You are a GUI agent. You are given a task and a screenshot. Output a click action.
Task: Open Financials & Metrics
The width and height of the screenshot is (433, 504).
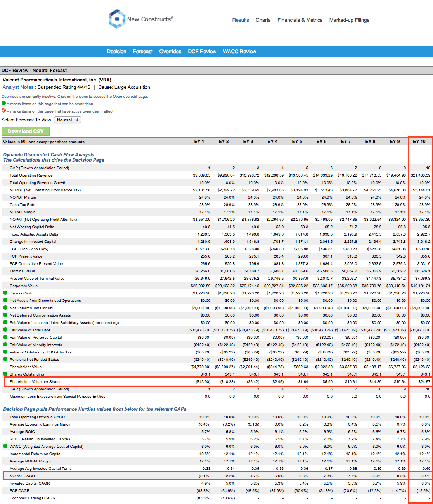pos(300,20)
